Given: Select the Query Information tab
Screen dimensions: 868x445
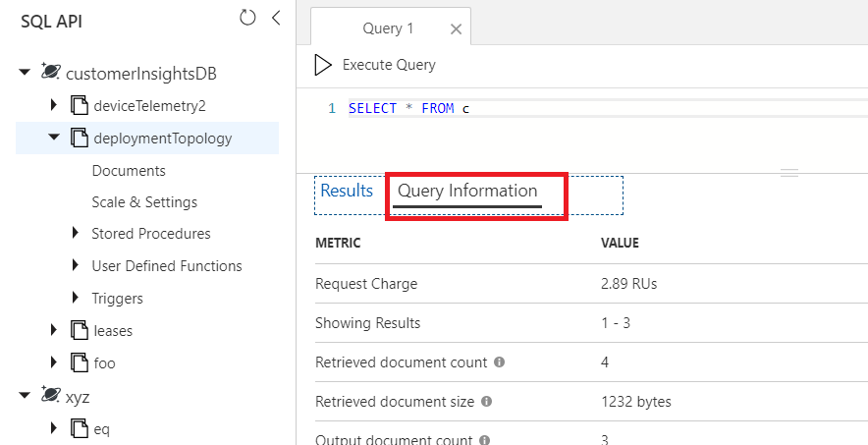Looking at the screenshot, I should click(467, 191).
